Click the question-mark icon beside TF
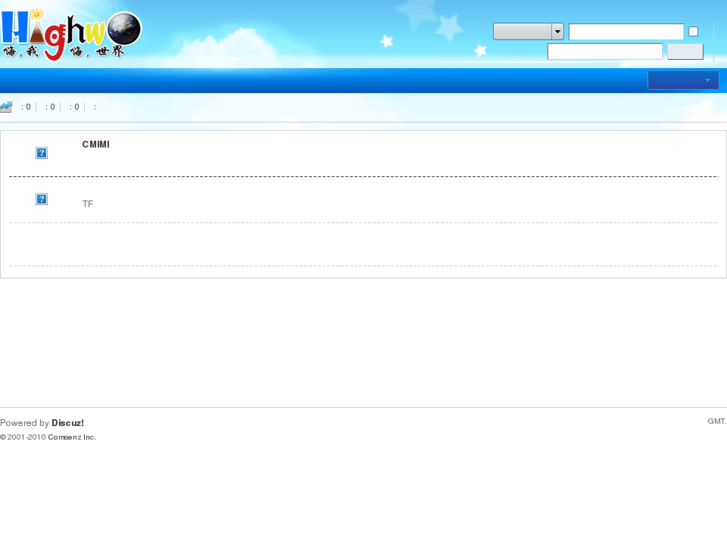Image resolution: width=727 pixels, height=545 pixels. click(x=41, y=199)
